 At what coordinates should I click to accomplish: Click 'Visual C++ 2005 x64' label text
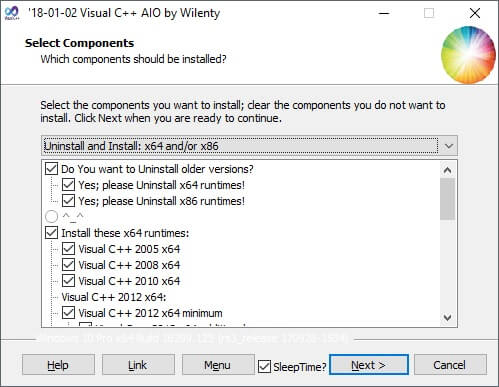129,249
